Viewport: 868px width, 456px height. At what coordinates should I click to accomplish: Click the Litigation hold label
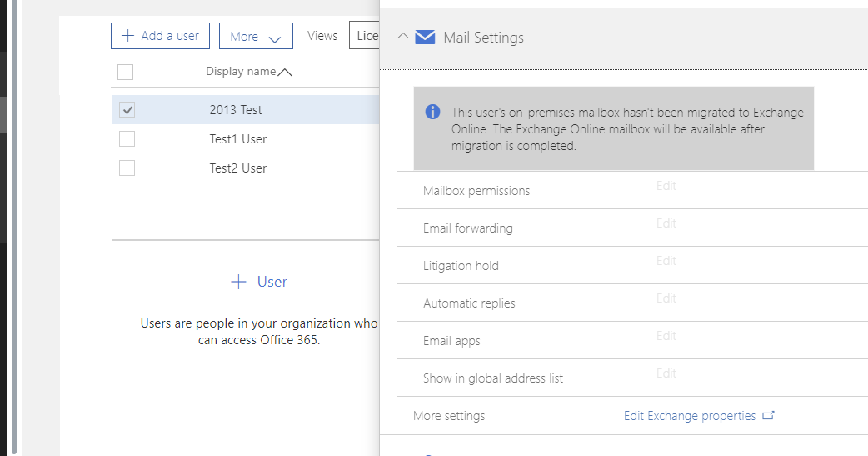point(461,266)
